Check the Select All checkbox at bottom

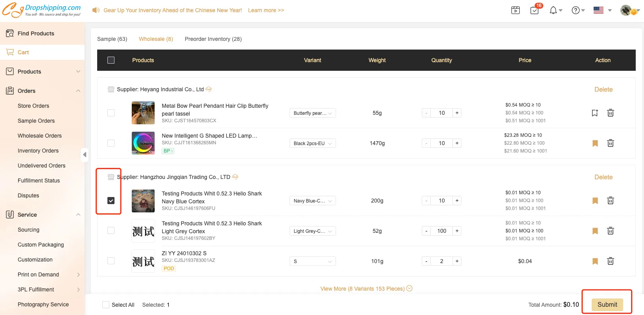coord(106,305)
